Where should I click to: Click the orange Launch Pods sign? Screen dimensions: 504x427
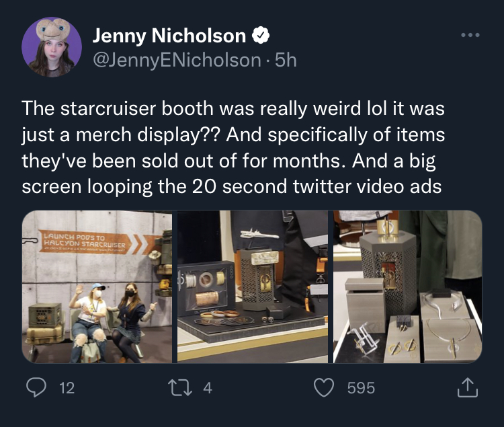pos(85,242)
